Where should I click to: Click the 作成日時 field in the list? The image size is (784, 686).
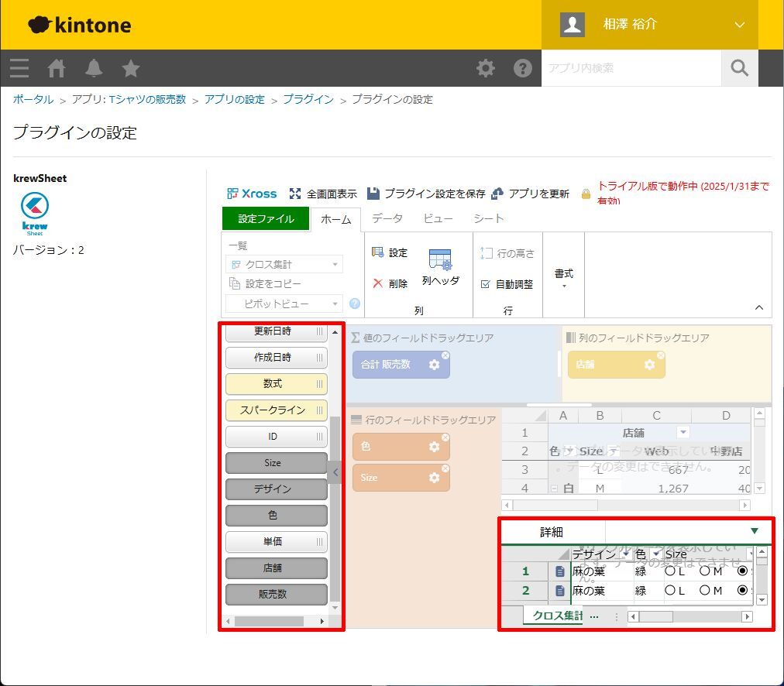(277, 357)
